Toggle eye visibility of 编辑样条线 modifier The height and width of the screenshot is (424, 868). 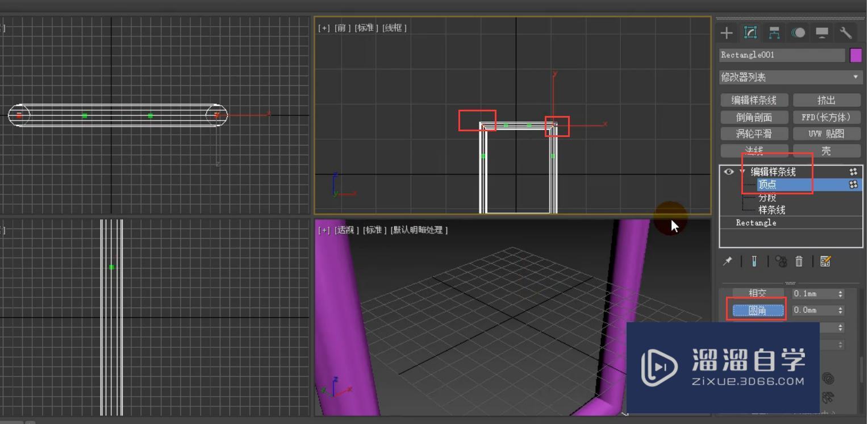tap(729, 172)
